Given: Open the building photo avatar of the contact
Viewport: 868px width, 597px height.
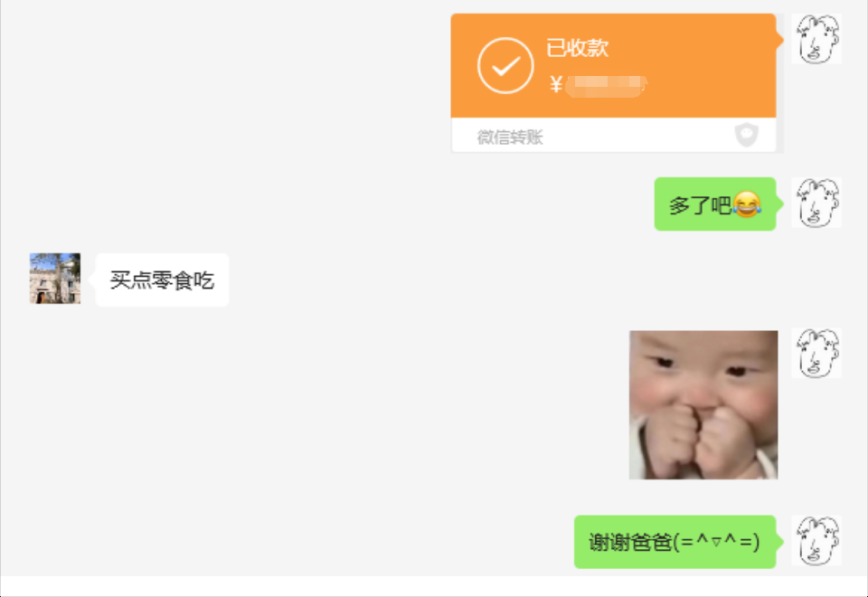Looking at the screenshot, I should coord(55,279).
